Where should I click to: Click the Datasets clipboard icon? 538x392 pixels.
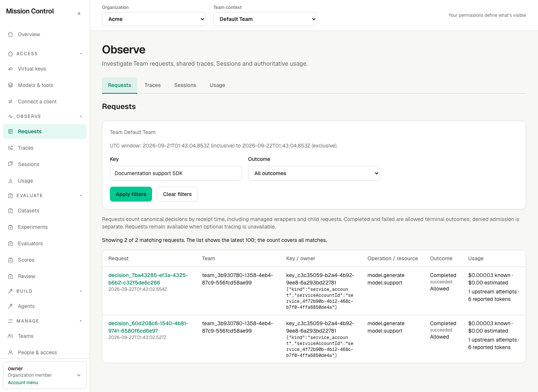[x=10, y=211]
